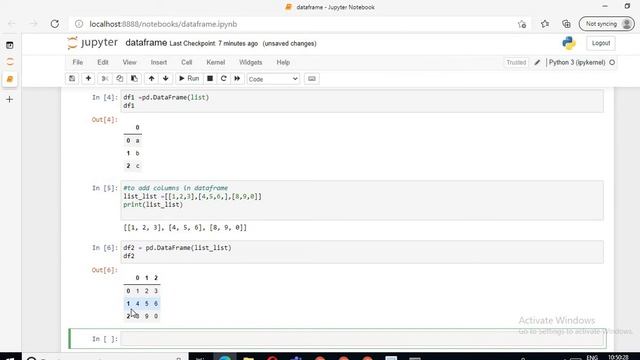Viewport: 640px width, 360px height.
Task: Open the Favorites list icon
Action: [x=545, y=24]
